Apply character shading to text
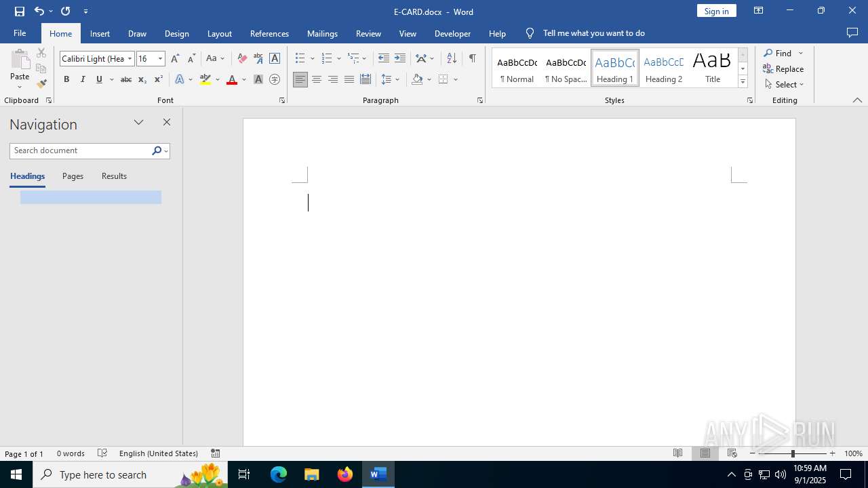Image resolution: width=868 pixels, height=488 pixels. point(258,79)
